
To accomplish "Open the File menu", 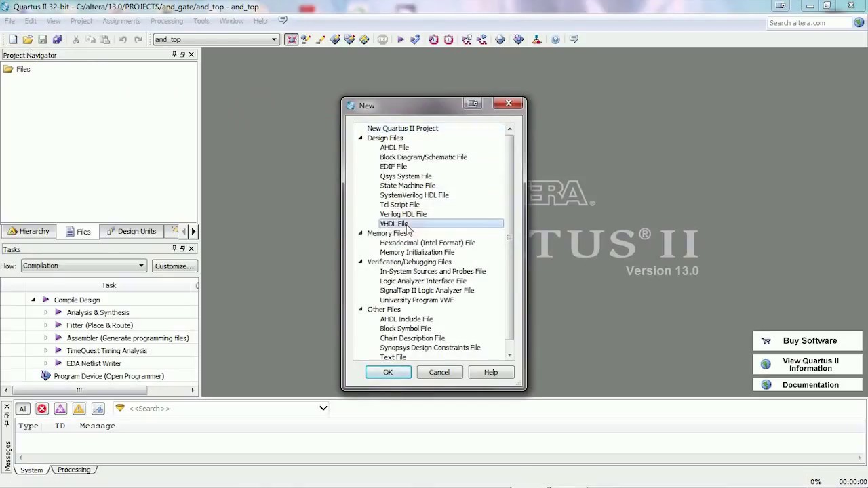I will pos(10,21).
